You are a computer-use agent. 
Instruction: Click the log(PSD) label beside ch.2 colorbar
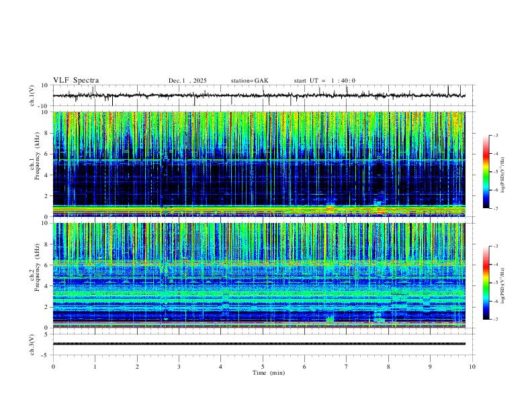coord(502,285)
